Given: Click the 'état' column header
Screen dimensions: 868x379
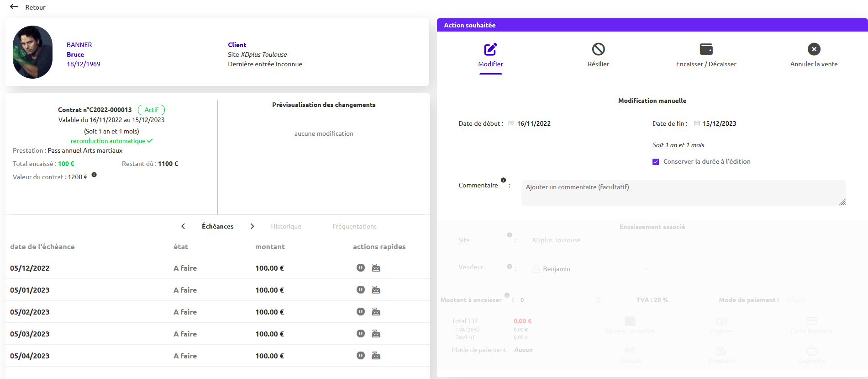Looking at the screenshot, I should (181, 246).
